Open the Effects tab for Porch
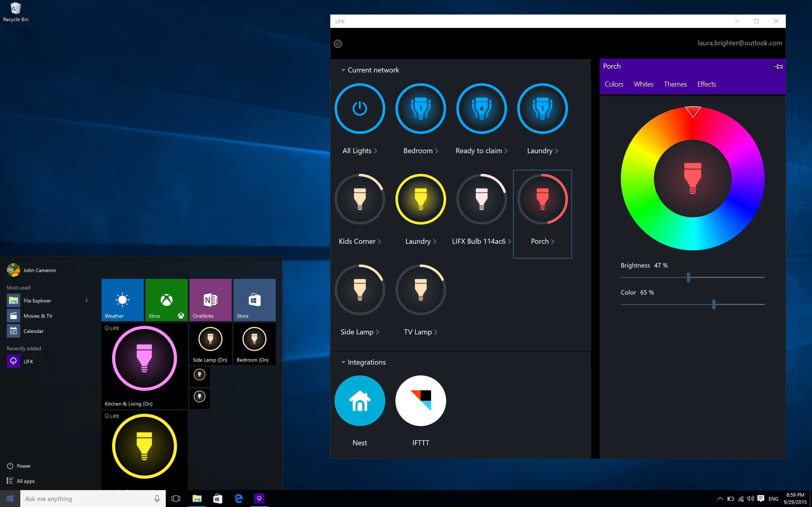 coord(706,84)
